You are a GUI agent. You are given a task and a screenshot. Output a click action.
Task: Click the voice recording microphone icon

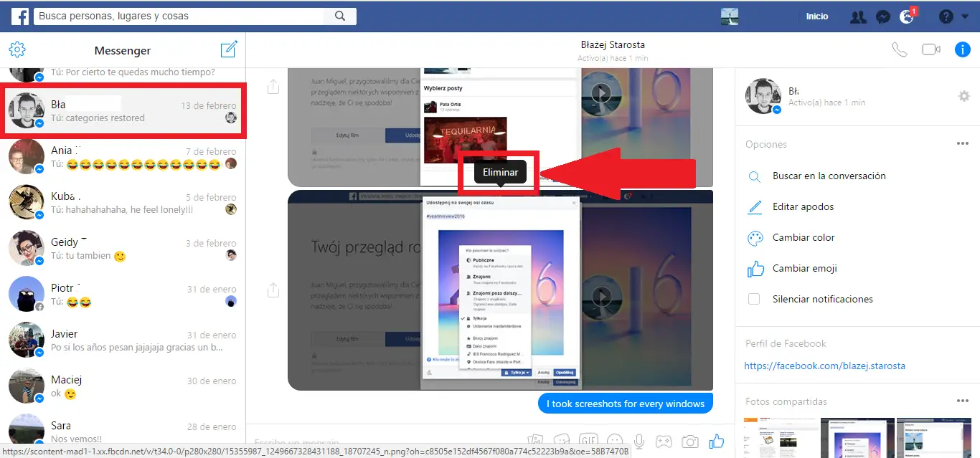(639, 440)
